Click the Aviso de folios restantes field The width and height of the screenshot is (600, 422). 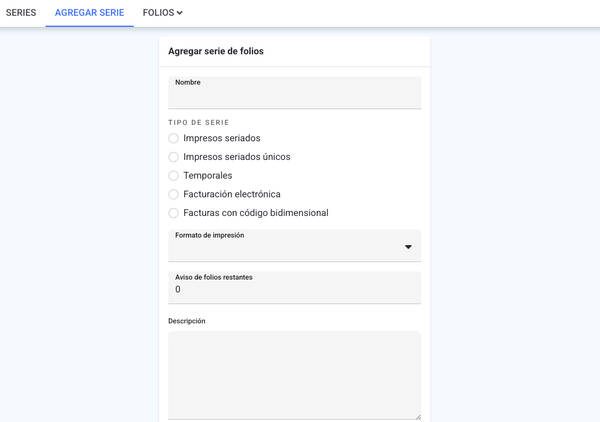[294, 288]
